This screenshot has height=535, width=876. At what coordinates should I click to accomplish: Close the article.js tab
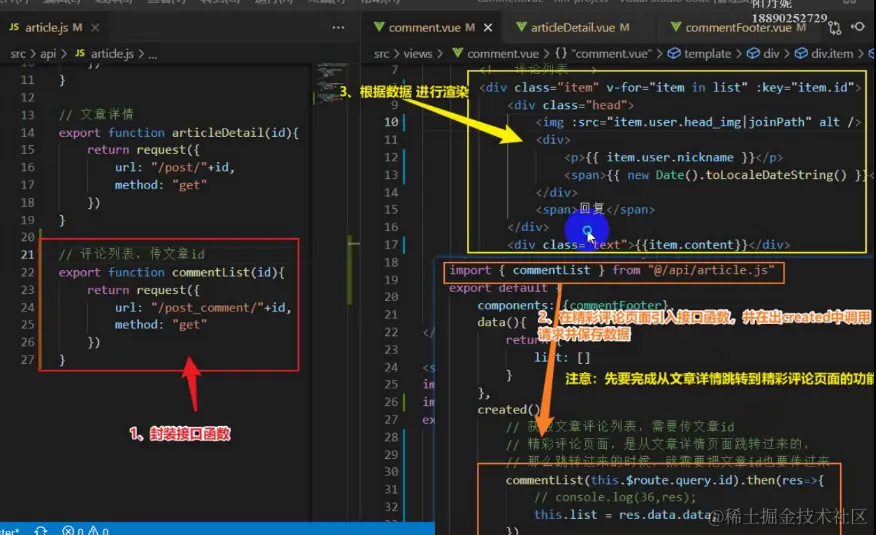click(96, 27)
